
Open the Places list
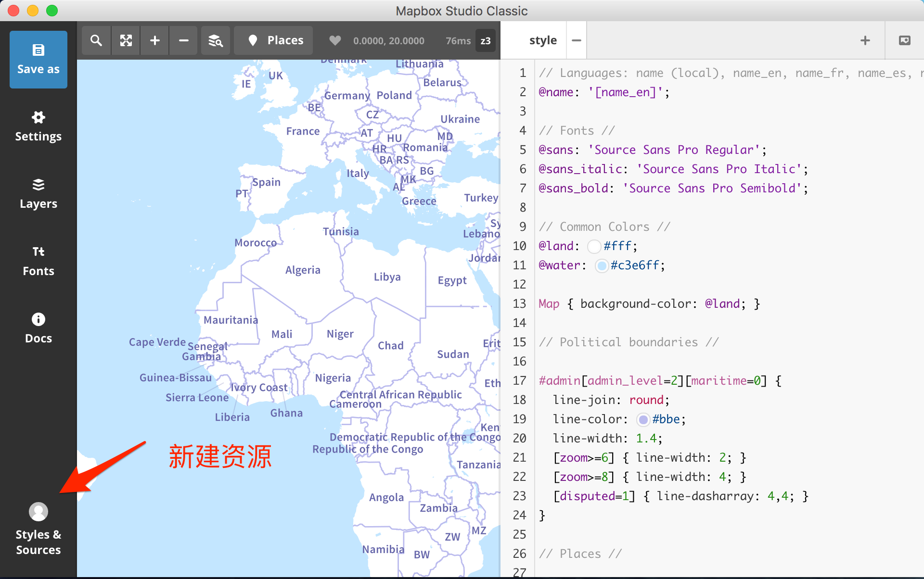pyautogui.click(x=273, y=40)
